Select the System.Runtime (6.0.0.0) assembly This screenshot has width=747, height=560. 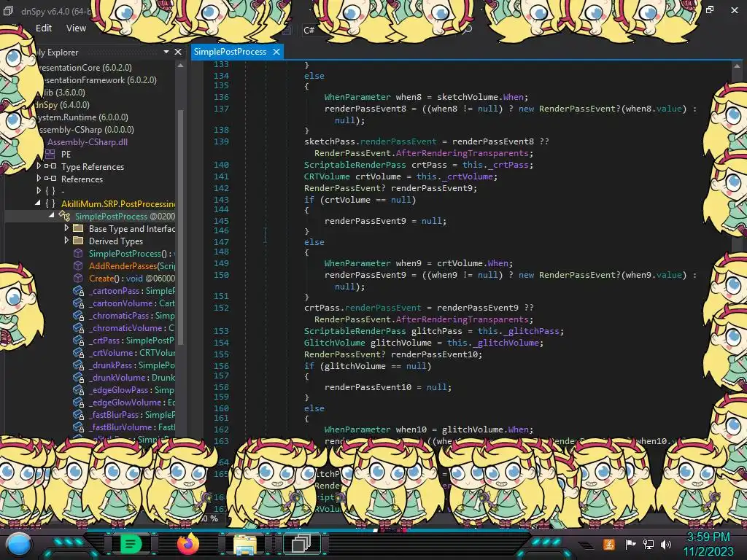pyautogui.click(x=83, y=117)
